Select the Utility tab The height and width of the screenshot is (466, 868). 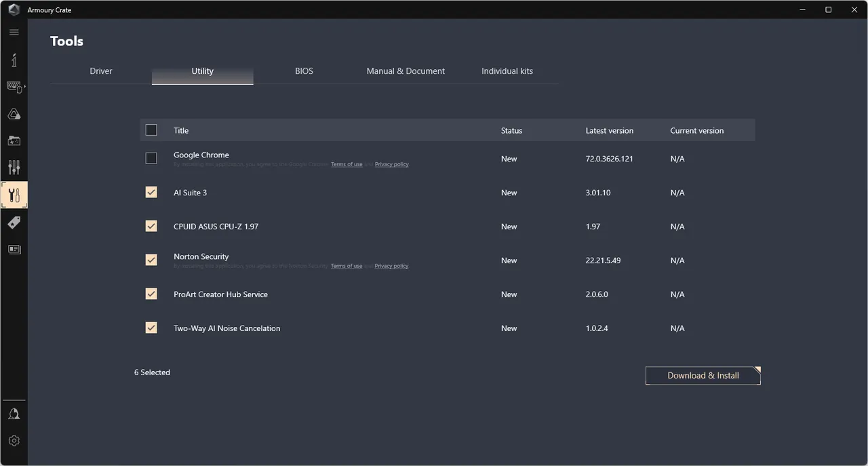click(203, 71)
